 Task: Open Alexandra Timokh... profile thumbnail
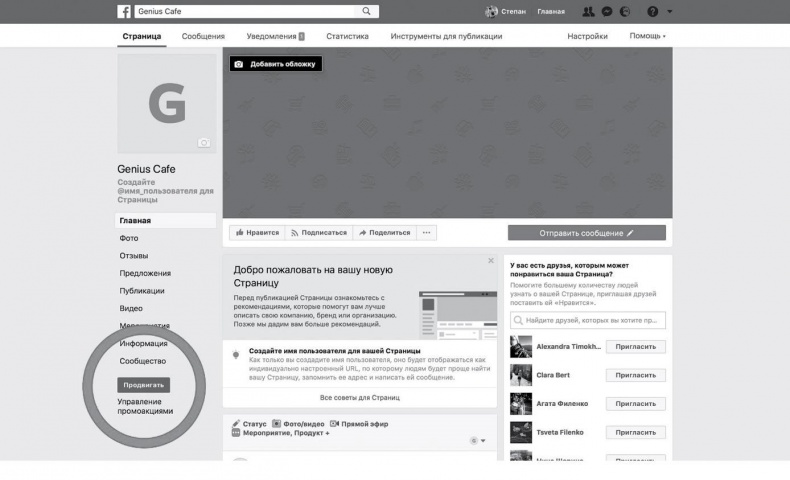[x=521, y=347]
